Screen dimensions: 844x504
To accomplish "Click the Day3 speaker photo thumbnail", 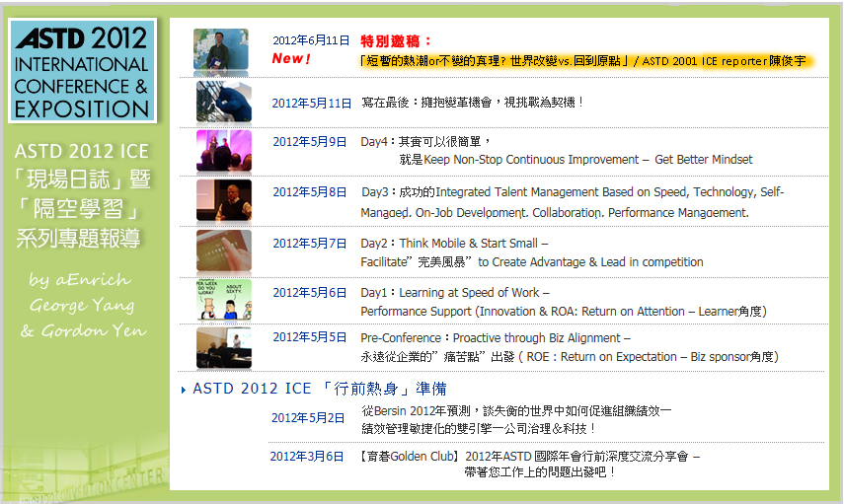I will tap(223, 200).
